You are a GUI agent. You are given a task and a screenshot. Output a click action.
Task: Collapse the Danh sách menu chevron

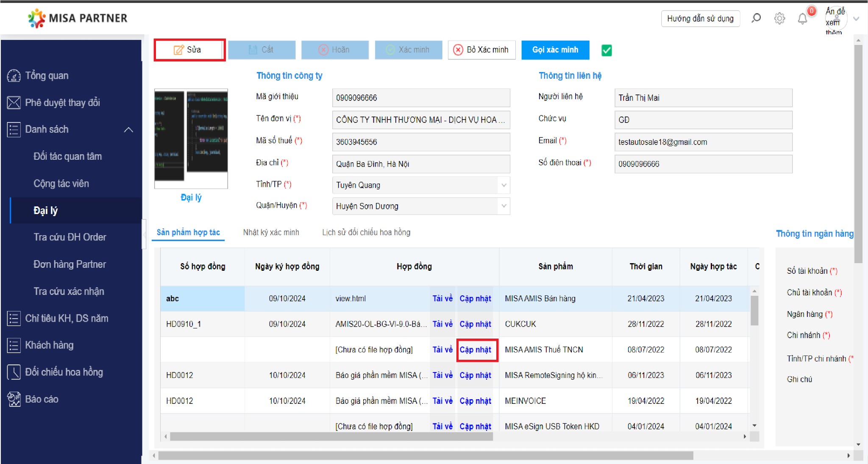(x=128, y=130)
